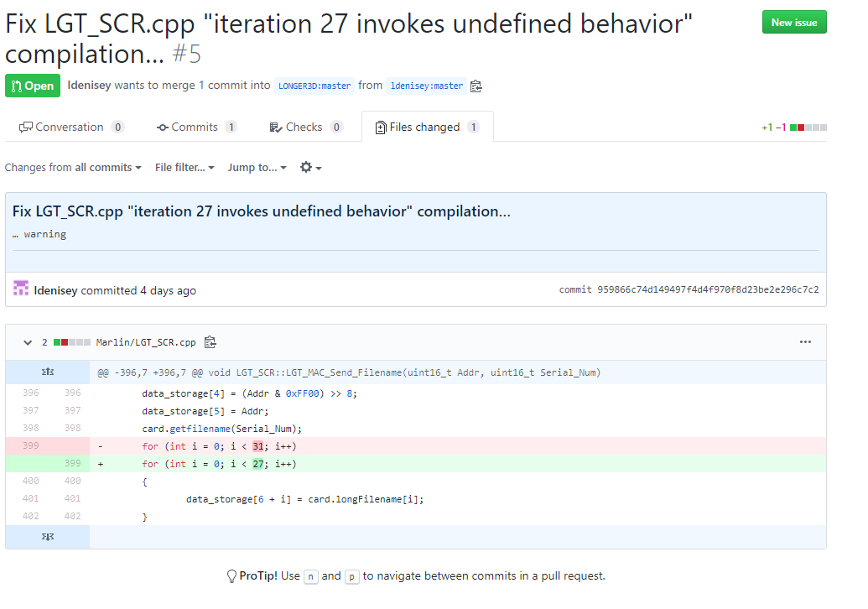Click ldenisey avatar next to commit
Image resolution: width=868 pixels, height=609 pixels.
21,289
